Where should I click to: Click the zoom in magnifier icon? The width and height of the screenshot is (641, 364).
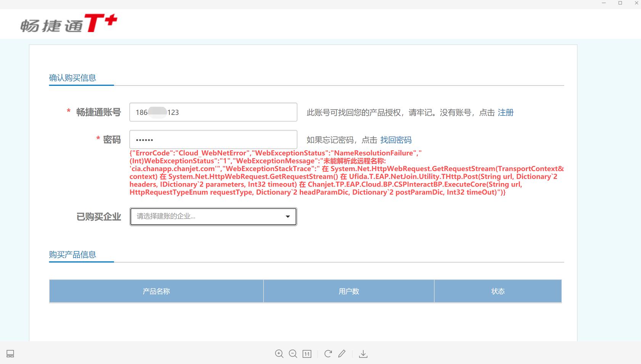[x=279, y=354]
